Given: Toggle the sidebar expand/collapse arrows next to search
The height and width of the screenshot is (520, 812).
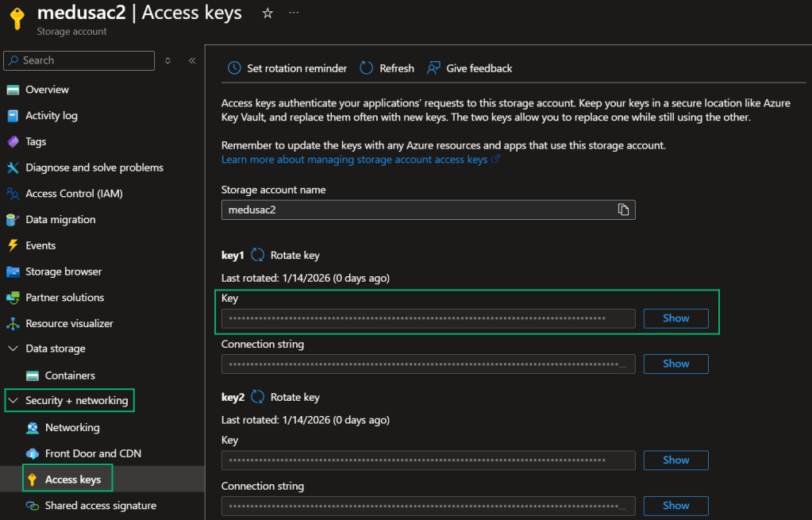Looking at the screenshot, I should 167,60.
